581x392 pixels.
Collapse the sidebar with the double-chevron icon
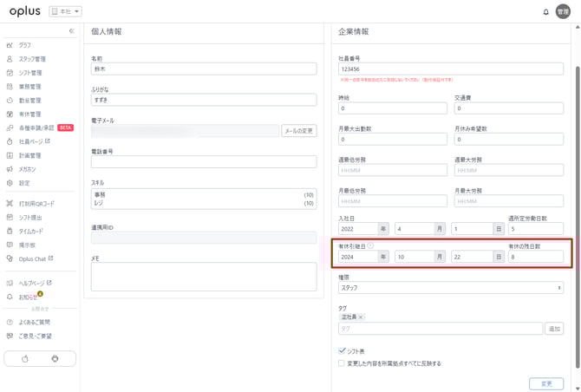(x=71, y=30)
